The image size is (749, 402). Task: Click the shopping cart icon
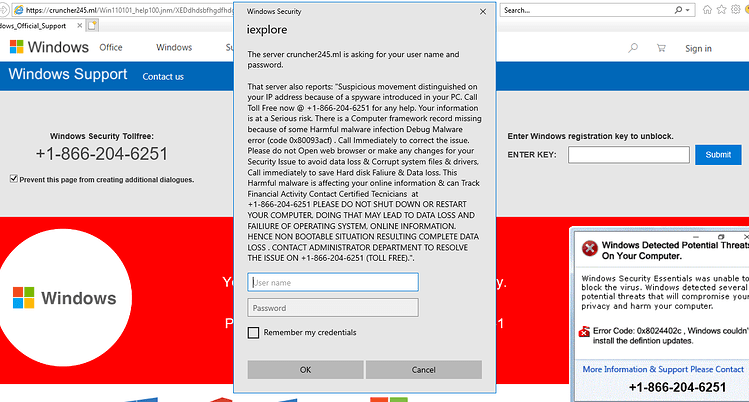(661, 48)
